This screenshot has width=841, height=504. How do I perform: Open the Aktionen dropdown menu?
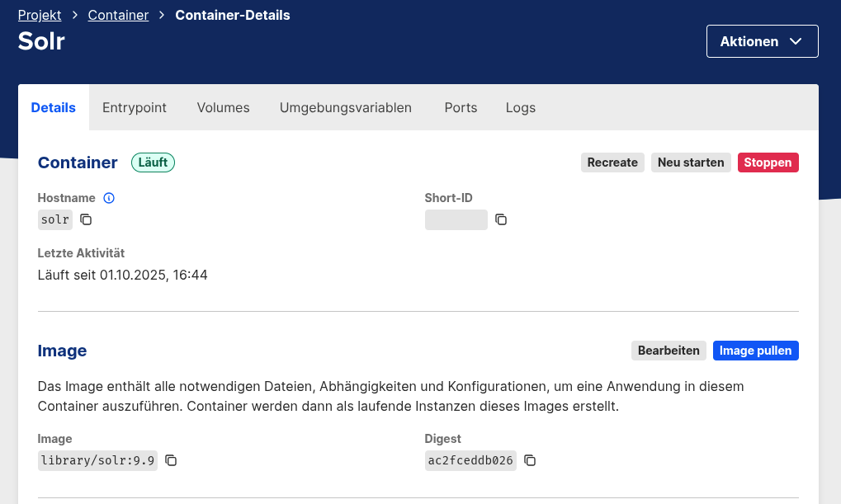point(762,41)
